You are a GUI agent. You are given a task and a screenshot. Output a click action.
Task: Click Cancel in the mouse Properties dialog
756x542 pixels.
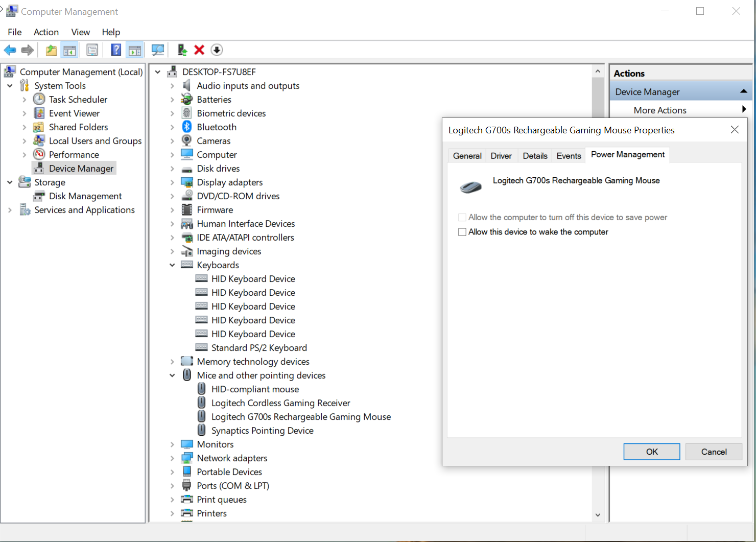pos(714,452)
